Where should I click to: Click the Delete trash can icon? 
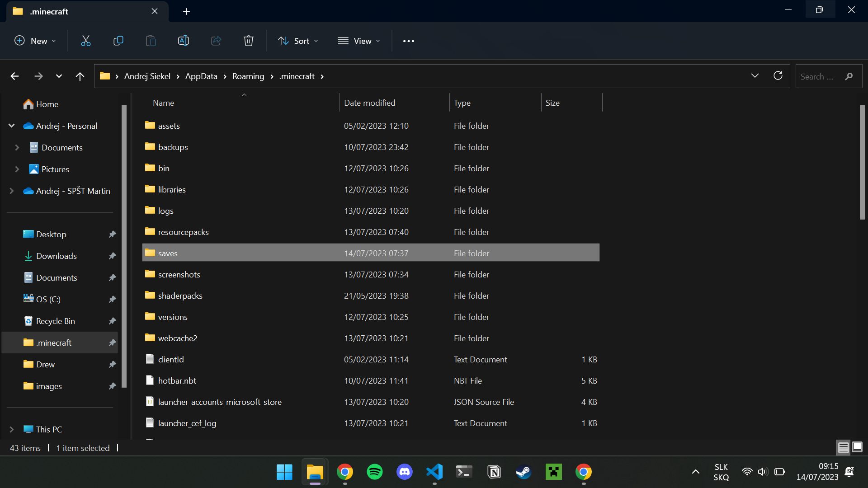click(249, 41)
